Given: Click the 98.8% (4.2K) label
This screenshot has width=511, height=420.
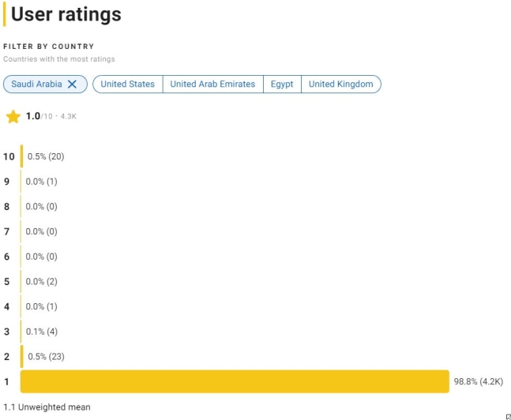Looking at the screenshot, I should pos(478,381).
